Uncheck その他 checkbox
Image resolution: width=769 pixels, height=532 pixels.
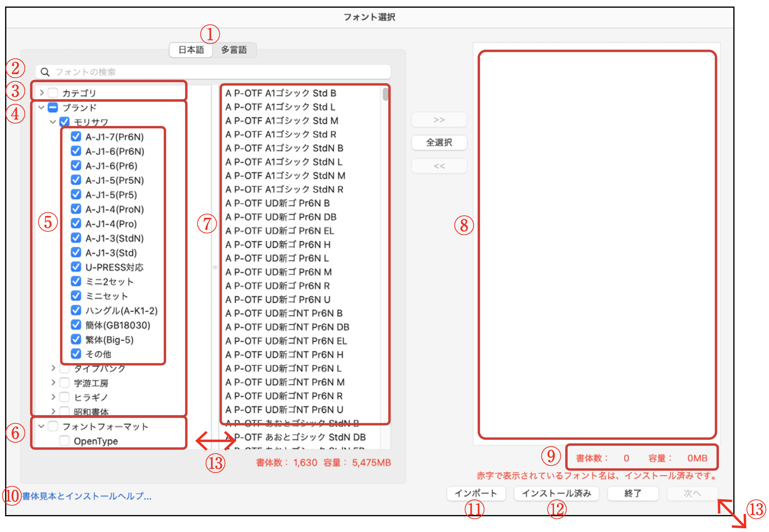[x=76, y=354]
